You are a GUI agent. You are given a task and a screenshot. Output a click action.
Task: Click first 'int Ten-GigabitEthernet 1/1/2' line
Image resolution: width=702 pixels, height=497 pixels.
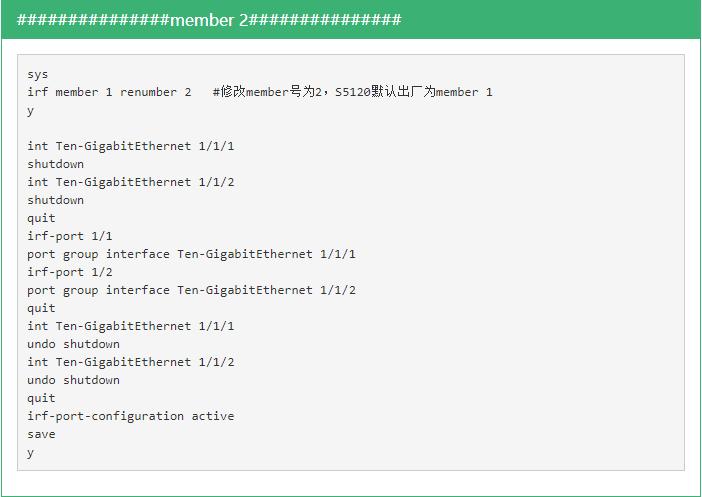131,182
